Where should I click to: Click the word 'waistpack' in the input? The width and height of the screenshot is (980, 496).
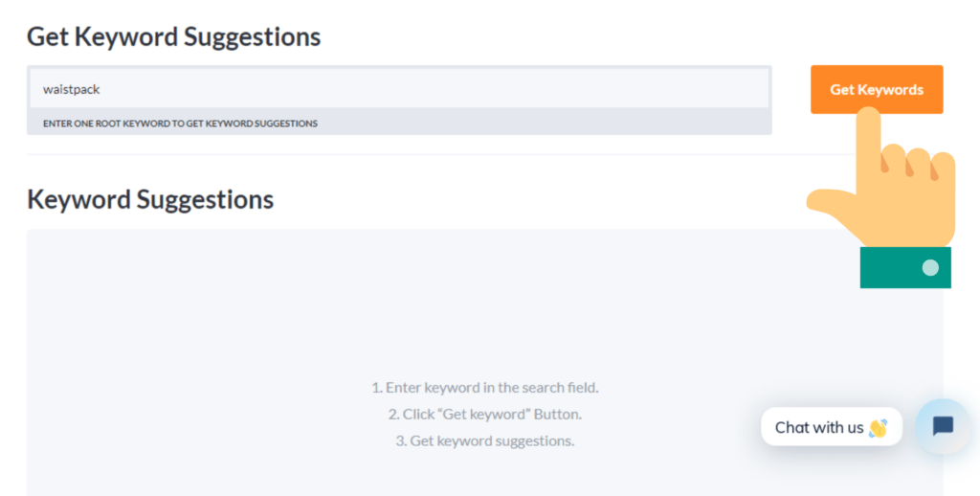71,89
